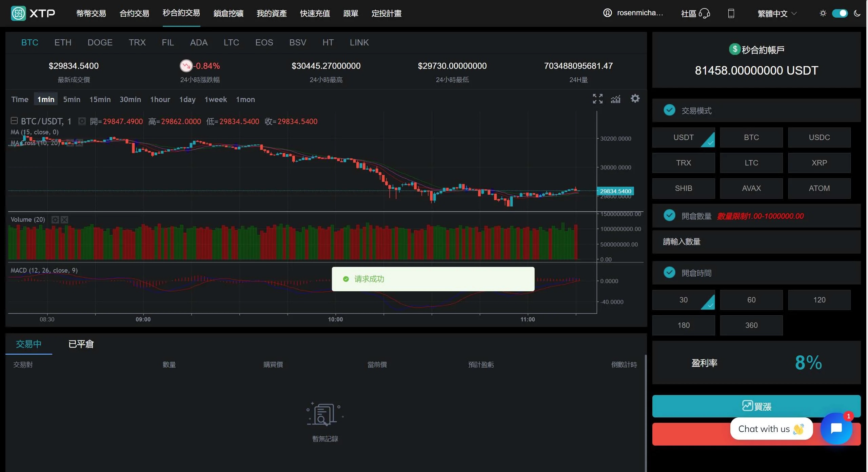Viewport: 868px width, 472px height.
Task: Remove the Volume indicator with X
Action: click(64, 220)
